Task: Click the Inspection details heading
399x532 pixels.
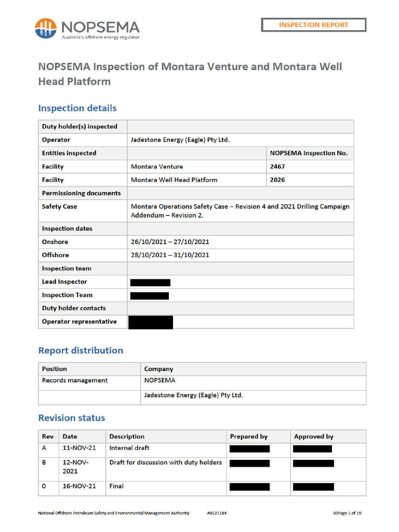Action: coord(77,108)
